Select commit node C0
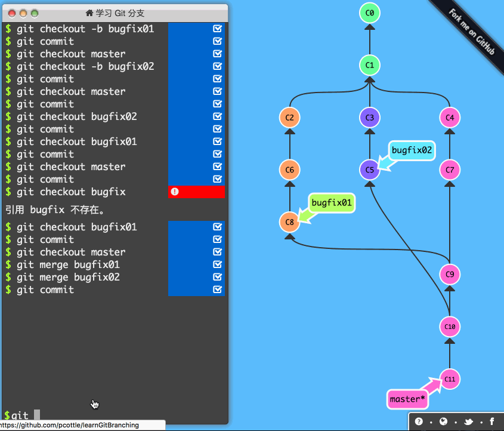This screenshot has height=431, width=504. coord(370,13)
